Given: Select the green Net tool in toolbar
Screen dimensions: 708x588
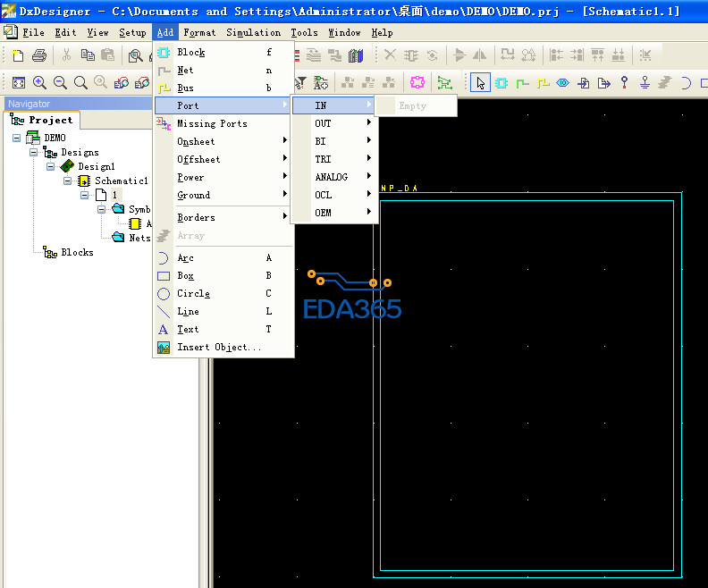Looking at the screenshot, I should pos(522,83).
